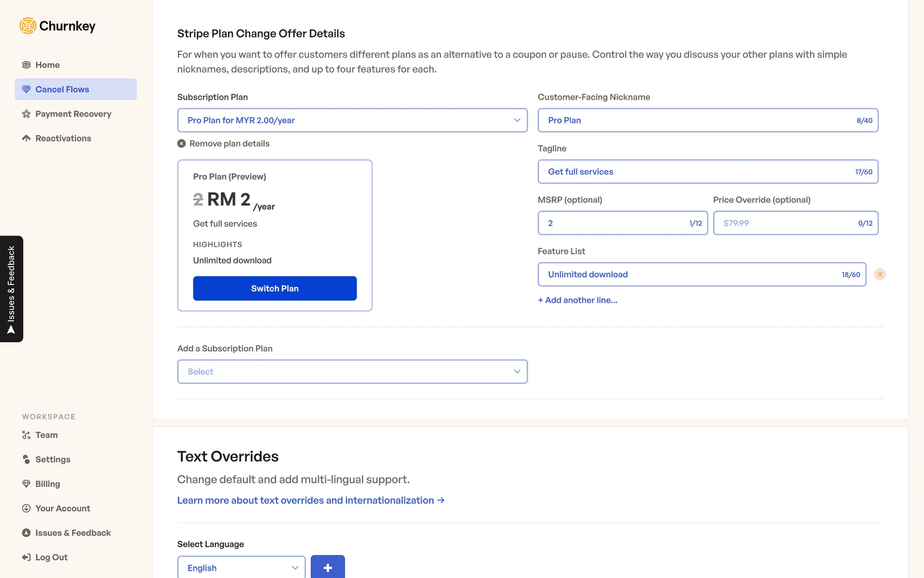Open the English language dropdown

click(x=241, y=568)
